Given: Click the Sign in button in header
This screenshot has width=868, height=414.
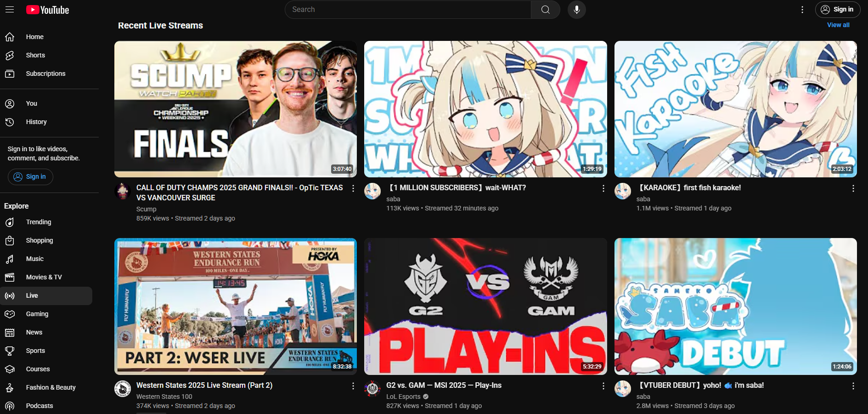Looking at the screenshot, I should [x=837, y=10].
